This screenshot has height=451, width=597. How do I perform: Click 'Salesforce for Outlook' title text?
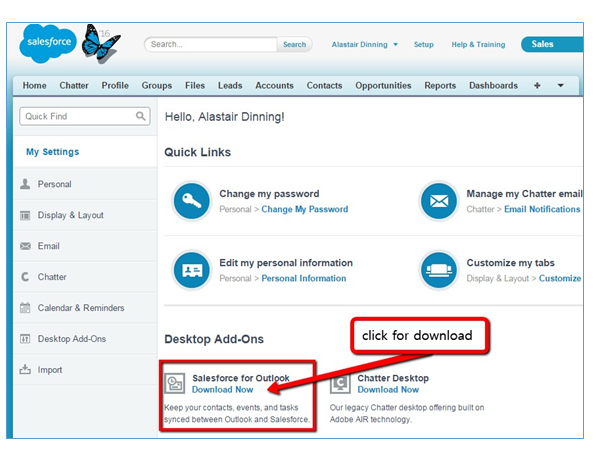point(241,378)
